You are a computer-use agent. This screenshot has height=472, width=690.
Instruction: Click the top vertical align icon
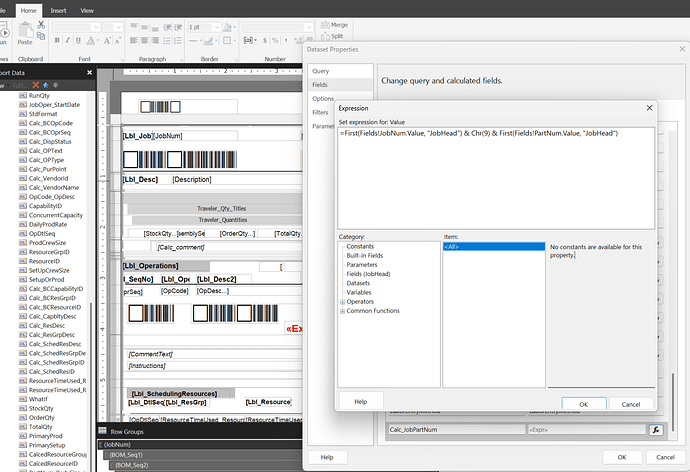[134, 27]
